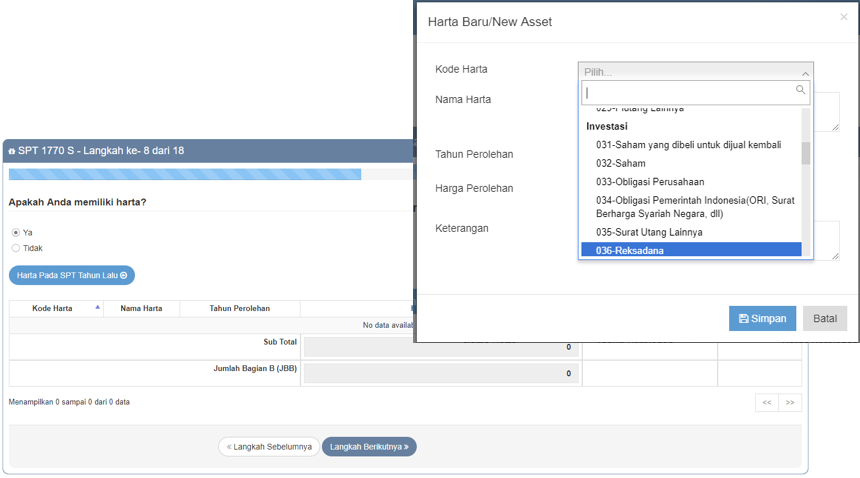Select the Ya radio button
The height and width of the screenshot is (478, 860).
tap(16, 233)
